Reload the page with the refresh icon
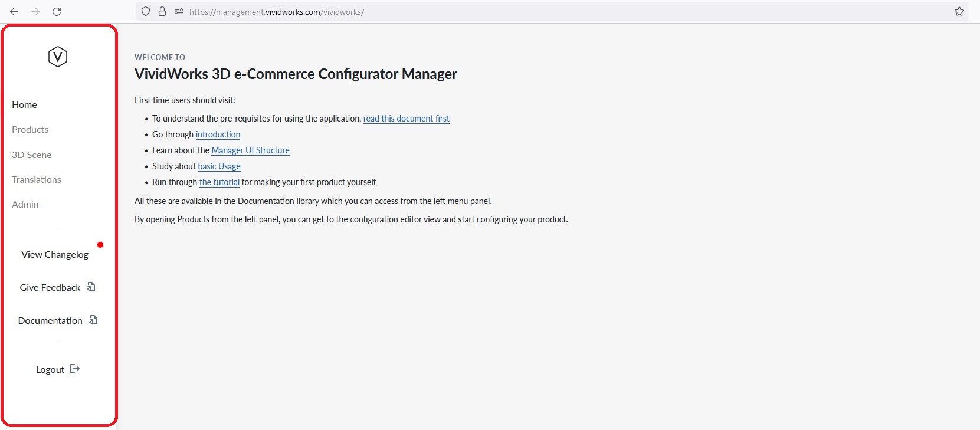Viewport: 980px width, 430px height. (x=57, y=11)
